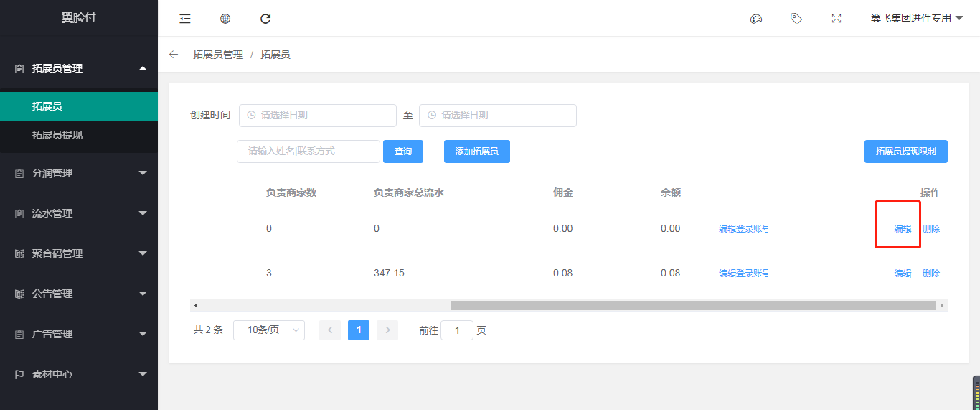Click clock icon in start date field
This screenshot has height=410, width=980.
tap(251, 115)
